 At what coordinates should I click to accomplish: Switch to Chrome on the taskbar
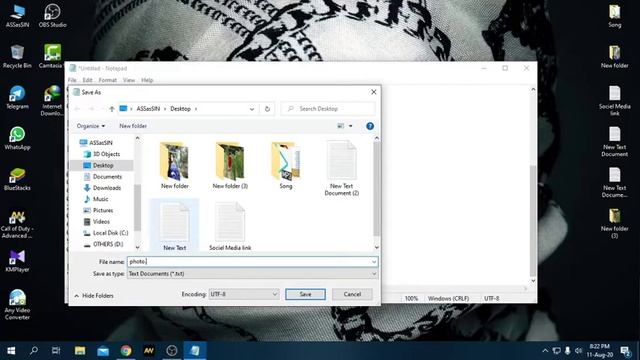click(x=126, y=351)
